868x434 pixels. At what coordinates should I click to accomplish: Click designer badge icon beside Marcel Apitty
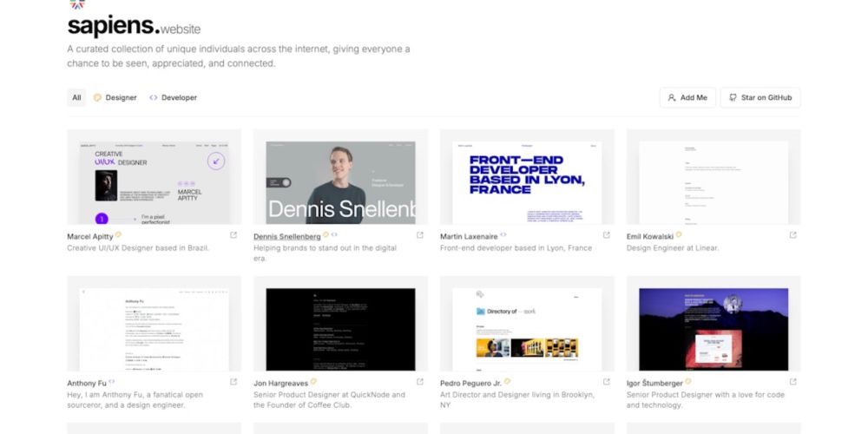tap(118, 234)
